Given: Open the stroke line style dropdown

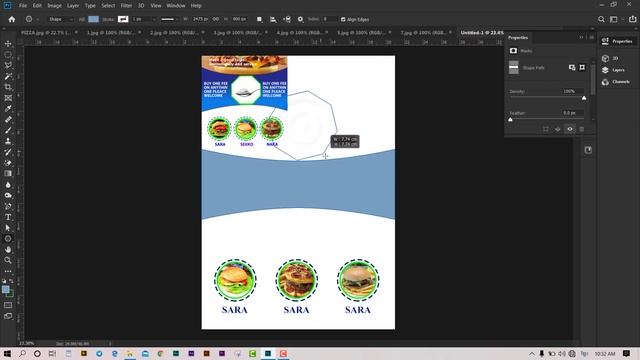Looking at the screenshot, I should (x=170, y=19).
